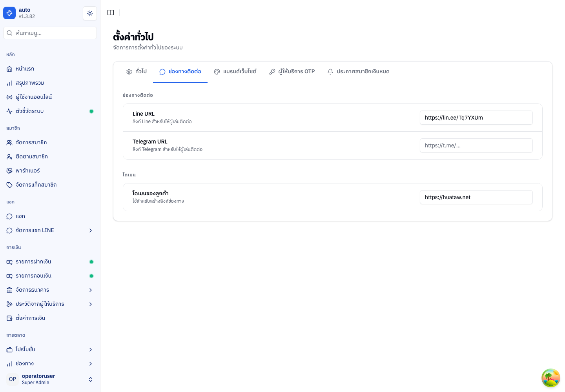Image resolution: width=565 pixels, height=392 pixels.
Task: Click the โดเมน section label
Action: point(129,175)
